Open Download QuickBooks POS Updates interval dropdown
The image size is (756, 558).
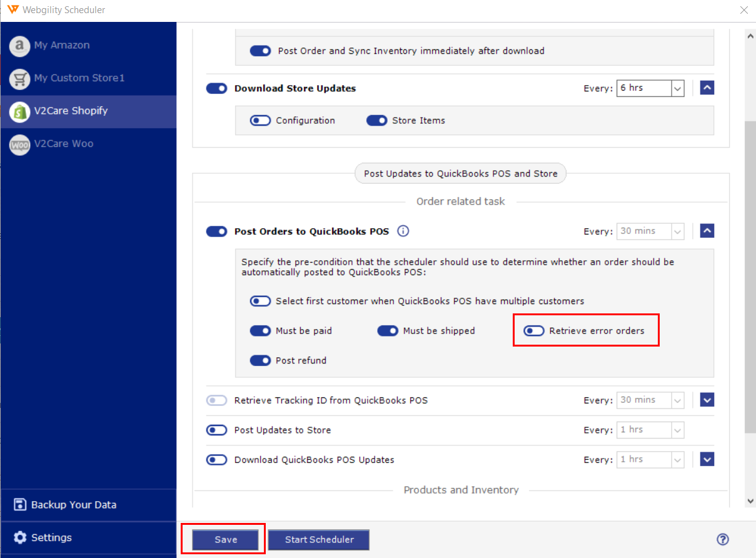650,460
